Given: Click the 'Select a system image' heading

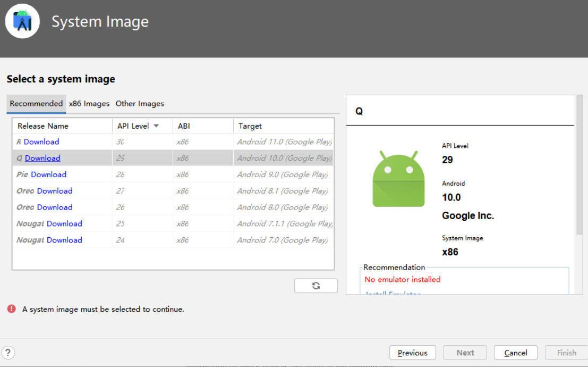Looking at the screenshot, I should coord(61,79).
